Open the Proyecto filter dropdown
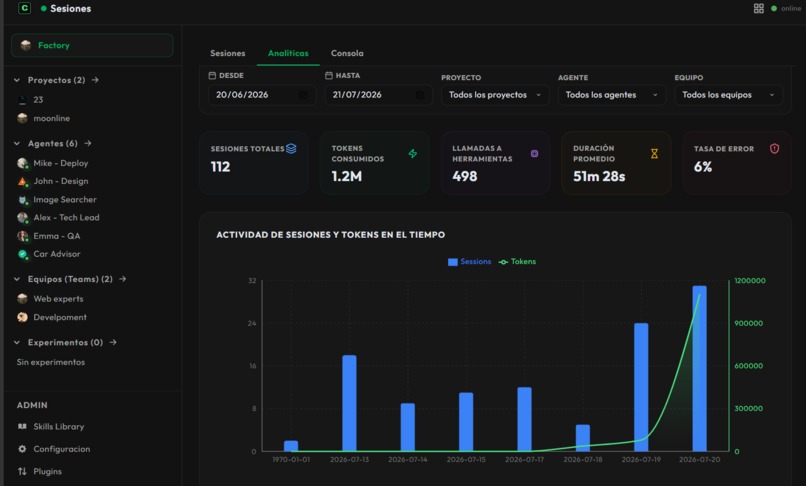Image resolution: width=806 pixels, height=486 pixels. coord(495,95)
